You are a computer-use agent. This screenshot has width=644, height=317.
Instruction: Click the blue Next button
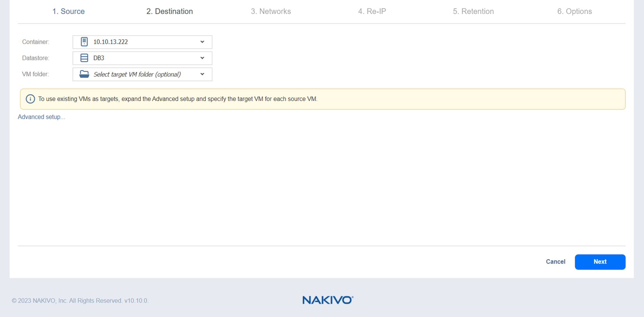(600, 262)
